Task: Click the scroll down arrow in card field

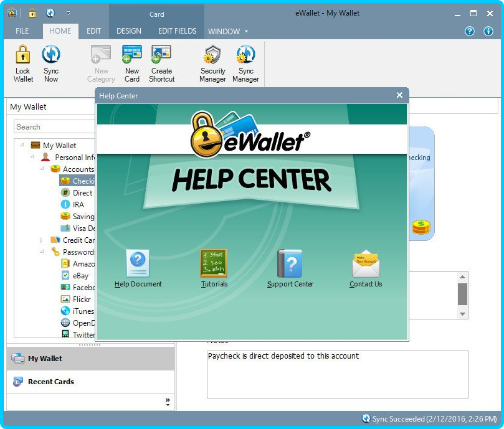Action: point(462,314)
